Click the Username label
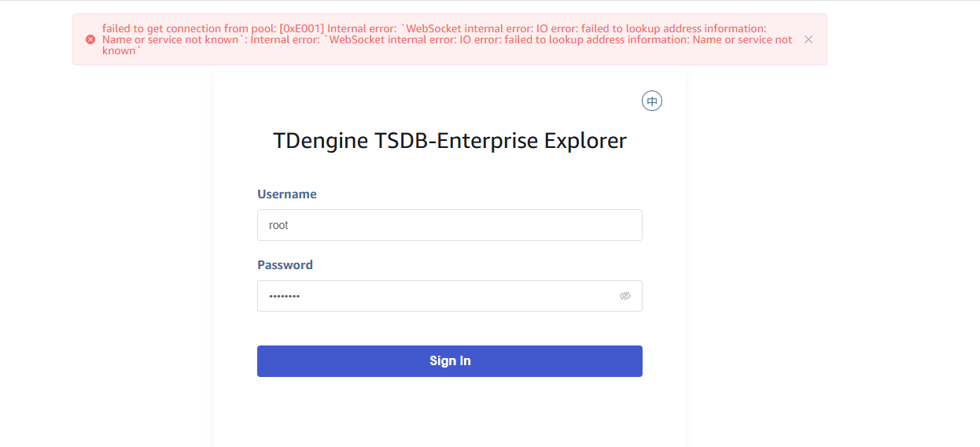Image resolution: width=980 pixels, height=447 pixels. 287,194
